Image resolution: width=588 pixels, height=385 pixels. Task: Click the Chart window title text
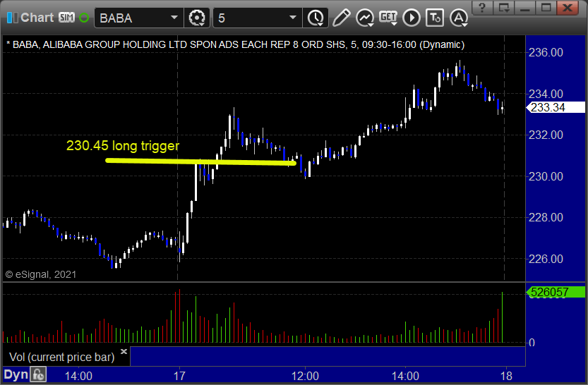click(x=37, y=18)
